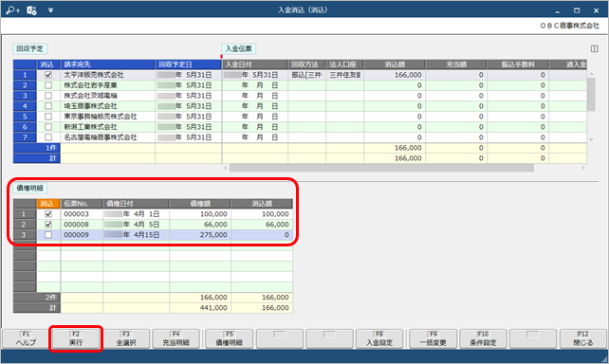Screen dimensions: 609x364
Task: Click 回収方法 cell 振込[三井
Action: (x=306, y=75)
